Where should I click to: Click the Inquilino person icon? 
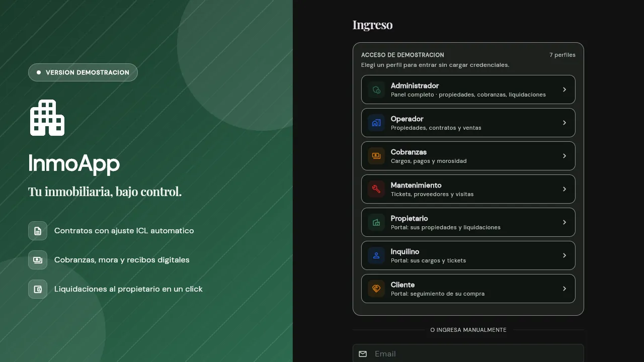click(376, 255)
